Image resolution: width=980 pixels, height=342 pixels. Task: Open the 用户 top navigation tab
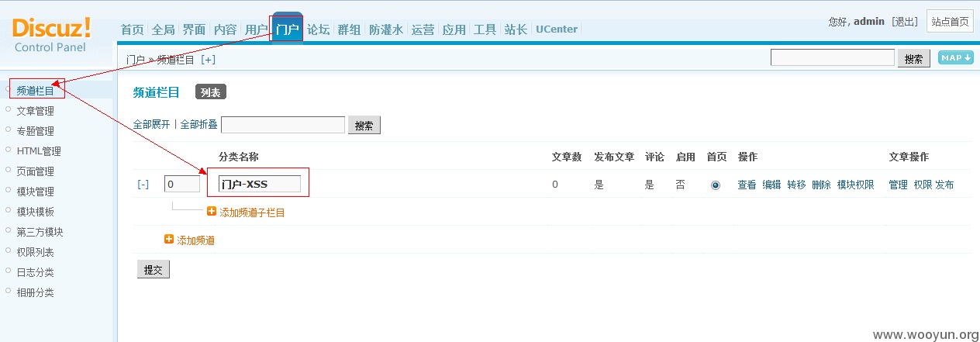coord(256,29)
